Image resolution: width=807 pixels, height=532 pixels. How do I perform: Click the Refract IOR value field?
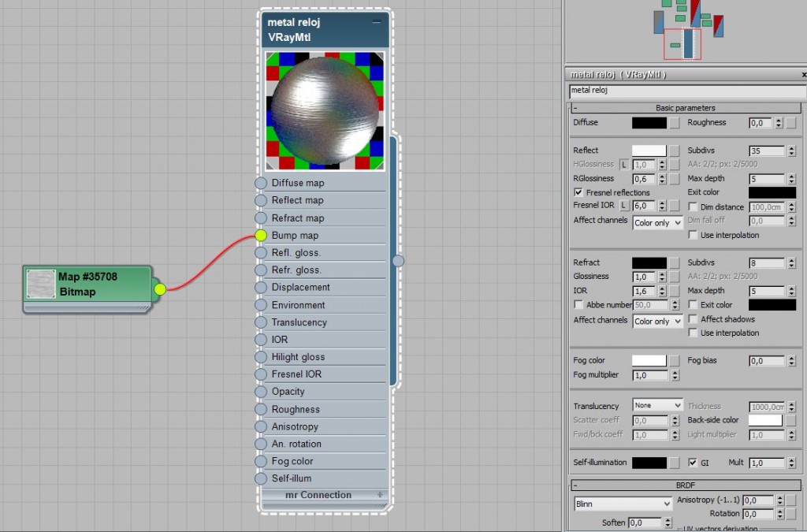(x=645, y=291)
